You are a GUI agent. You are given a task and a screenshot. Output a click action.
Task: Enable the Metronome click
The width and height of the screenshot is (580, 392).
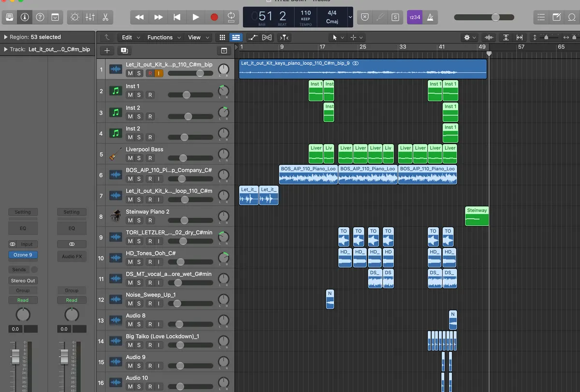[x=430, y=17]
